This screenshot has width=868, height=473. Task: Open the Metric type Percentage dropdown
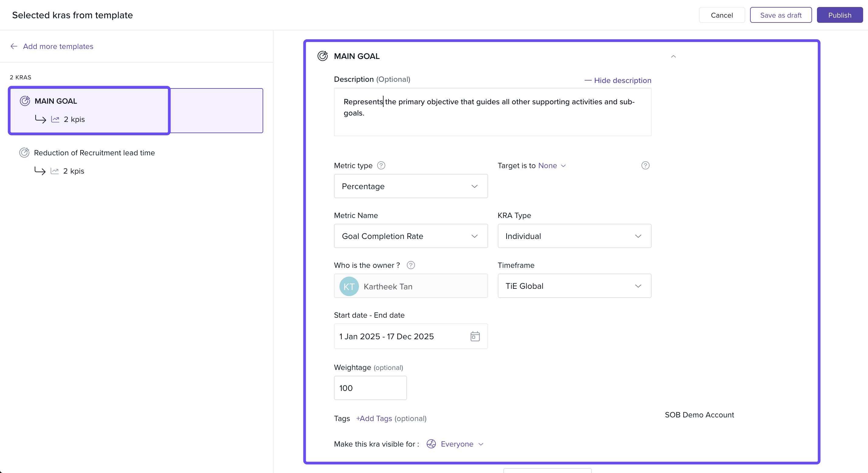(x=410, y=186)
